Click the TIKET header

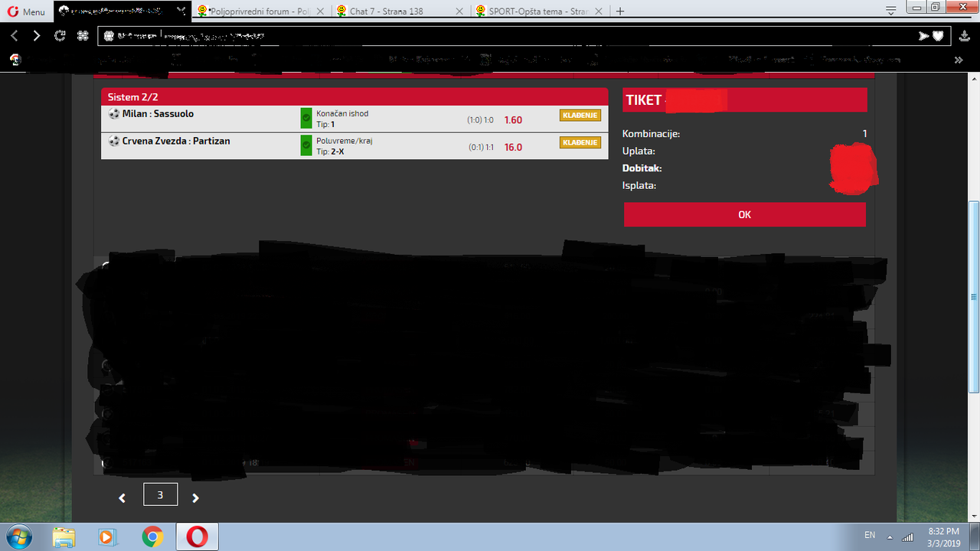[x=745, y=100]
